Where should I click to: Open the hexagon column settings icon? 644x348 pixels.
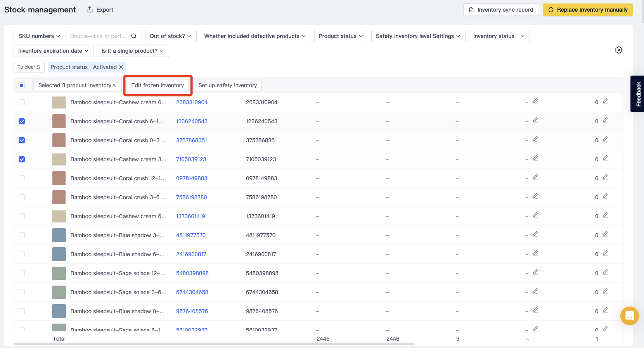[x=618, y=50]
